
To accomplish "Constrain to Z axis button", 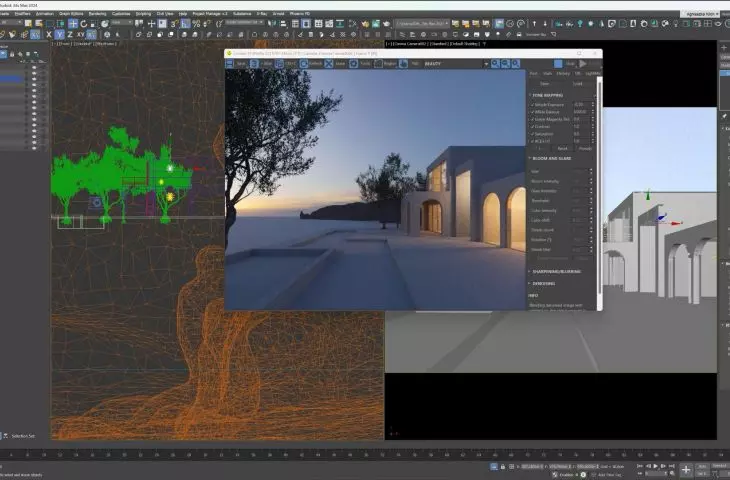I will tap(70, 34).
